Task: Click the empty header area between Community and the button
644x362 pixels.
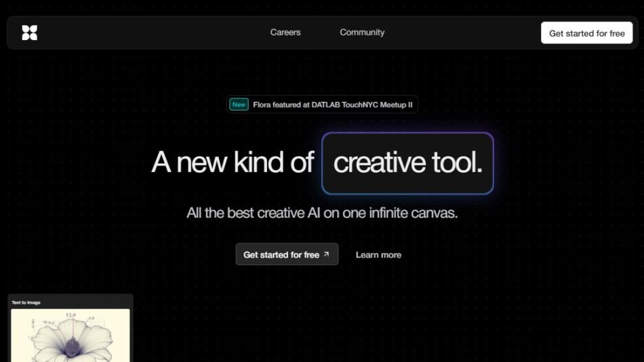Action: [461, 33]
